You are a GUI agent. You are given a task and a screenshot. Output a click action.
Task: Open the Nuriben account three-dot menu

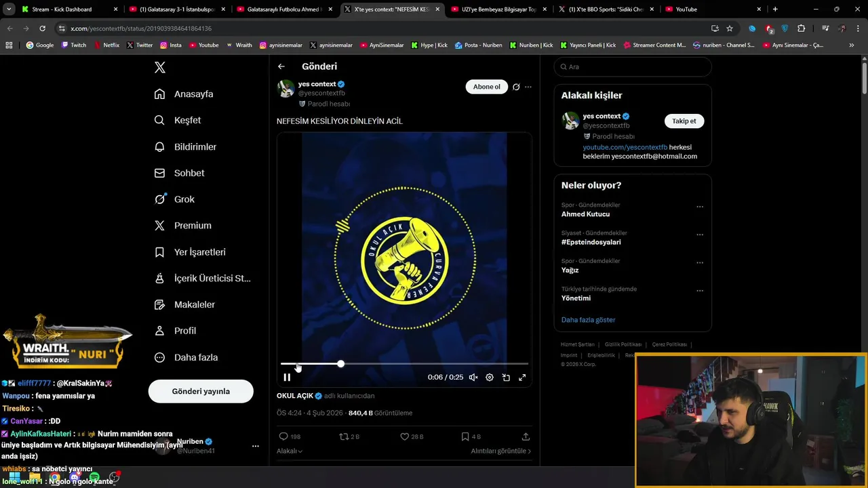pyautogui.click(x=256, y=446)
